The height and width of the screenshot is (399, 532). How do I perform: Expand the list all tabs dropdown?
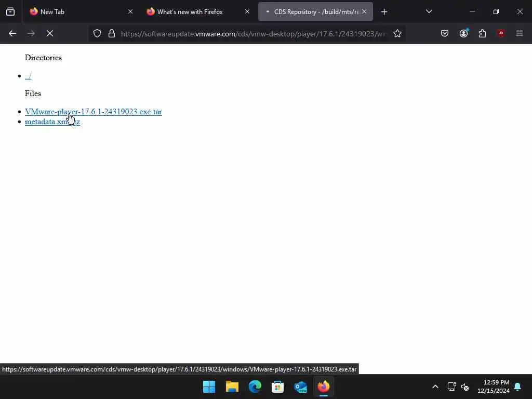pyautogui.click(x=429, y=11)
